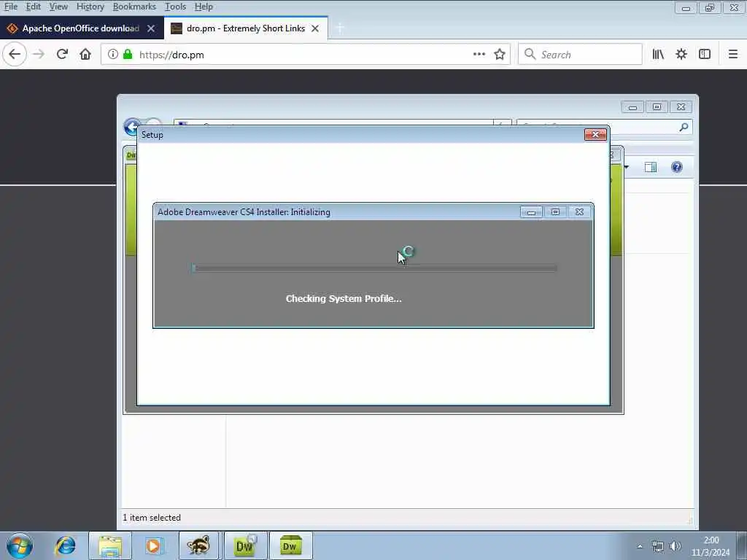This screenshot has height=560, width=747.
Task: Show hidden system tray icons
Action: pyautogui.click(x=640, y=547)
